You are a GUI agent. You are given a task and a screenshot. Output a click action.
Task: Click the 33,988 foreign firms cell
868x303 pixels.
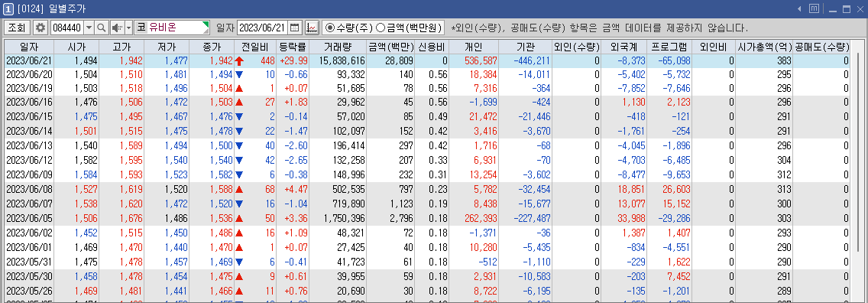tap(623, 217)
